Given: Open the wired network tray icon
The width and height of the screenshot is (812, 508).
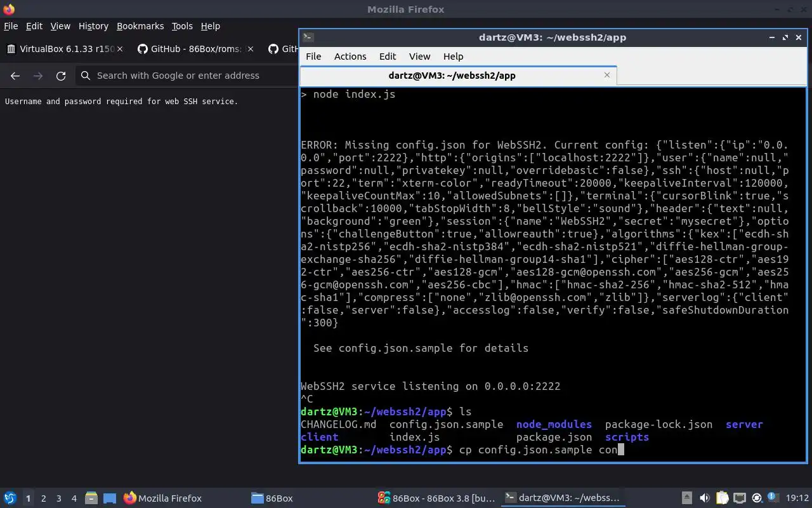Looking at the screenshot, I should pyautogui.click(x=739, y=498).
